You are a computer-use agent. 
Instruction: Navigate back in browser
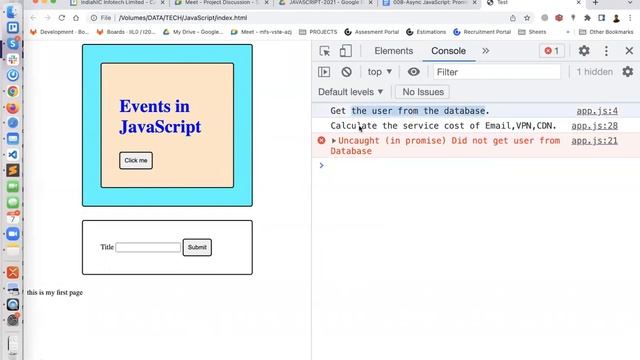pyautogui.click(x=33, y=18)
